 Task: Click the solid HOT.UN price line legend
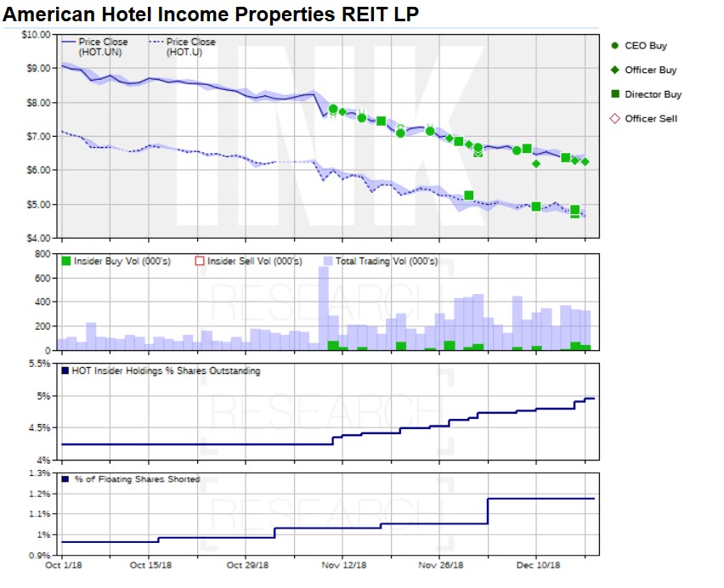coord(68,42)
